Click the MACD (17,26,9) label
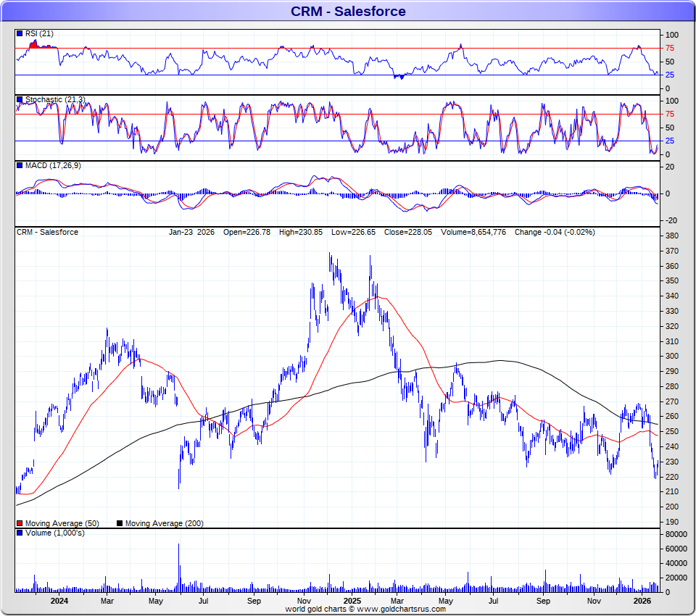This screenshot has height=616, width=696. click(x=53, y=165)
